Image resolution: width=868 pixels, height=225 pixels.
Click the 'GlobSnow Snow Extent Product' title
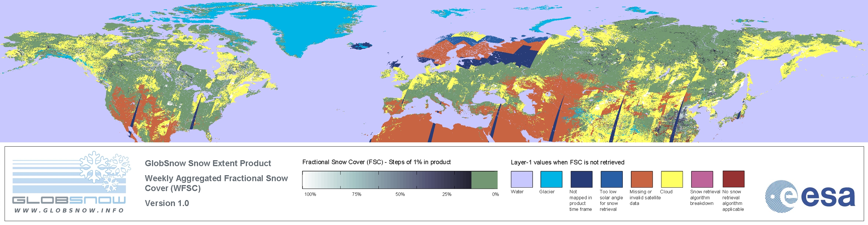coord(208,163)
